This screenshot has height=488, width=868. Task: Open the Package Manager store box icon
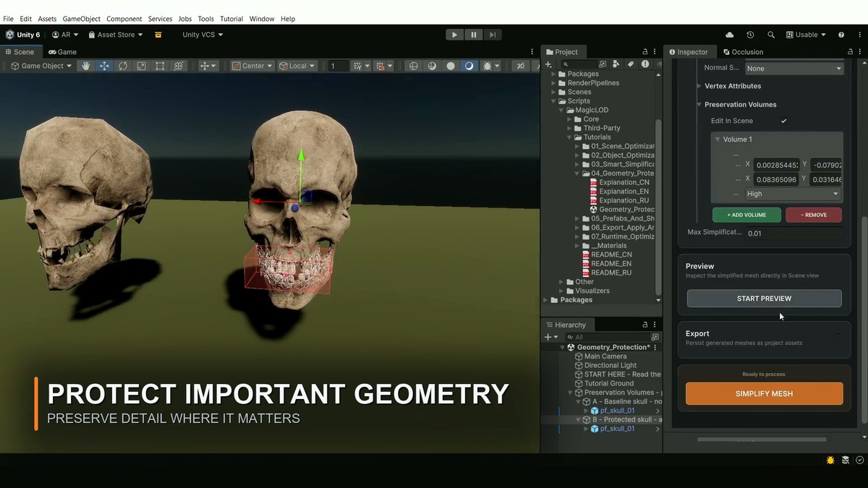pos(158,35)
